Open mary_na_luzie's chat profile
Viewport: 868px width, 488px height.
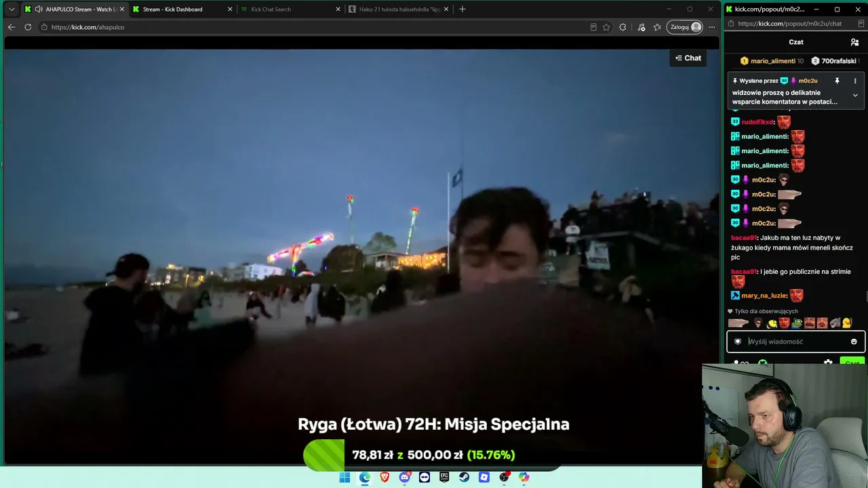[764, 296]
